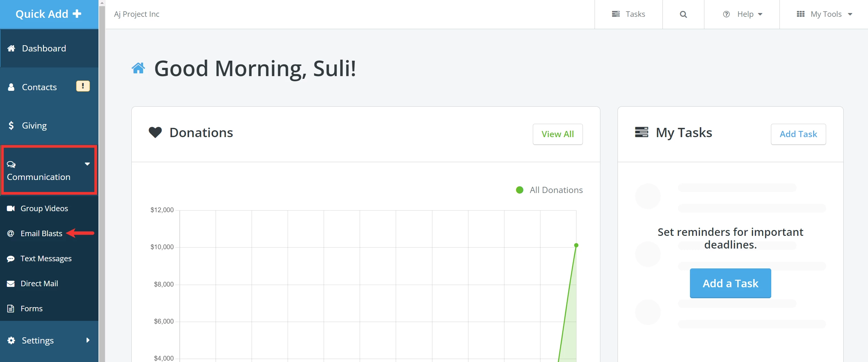Image resolution: width=868 pixels, height=362 pixels.
Task: Click the Aj Project Inc organization name
Action: tap(137, 14)
